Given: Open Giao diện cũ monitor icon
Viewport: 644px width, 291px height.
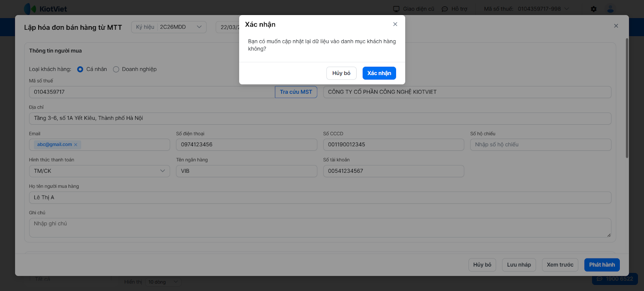Looking at the screenshot, I should pyautogui.click(x=396, y=9).
